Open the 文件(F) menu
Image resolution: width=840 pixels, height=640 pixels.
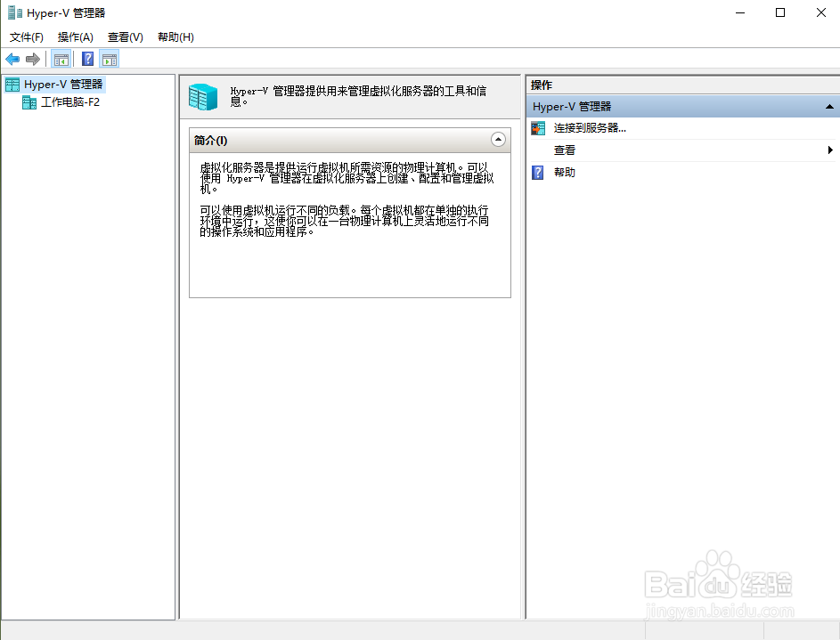26,37
